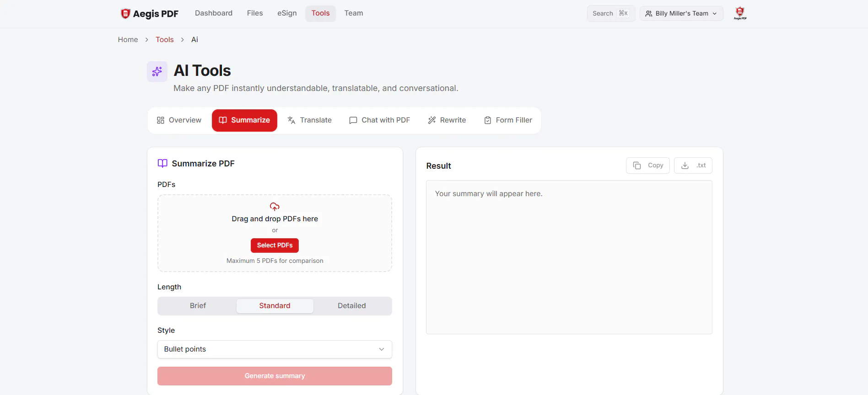Image resolution: width=868 pixels, height=395 pixels.
Task: Open eSign in top navigation
Action: tap(287, 13)
